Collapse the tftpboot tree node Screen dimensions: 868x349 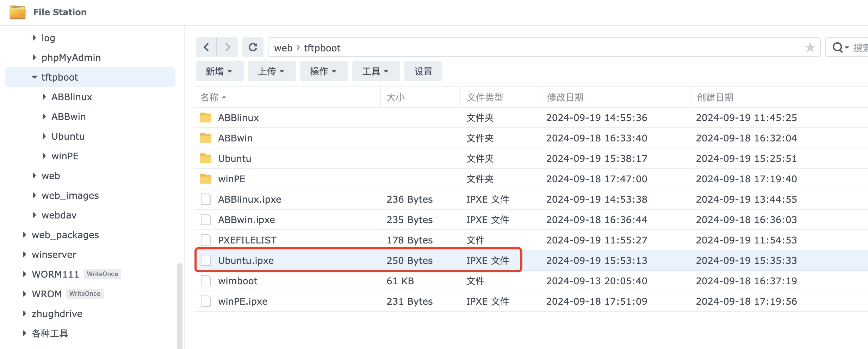[x=34, y=77]
